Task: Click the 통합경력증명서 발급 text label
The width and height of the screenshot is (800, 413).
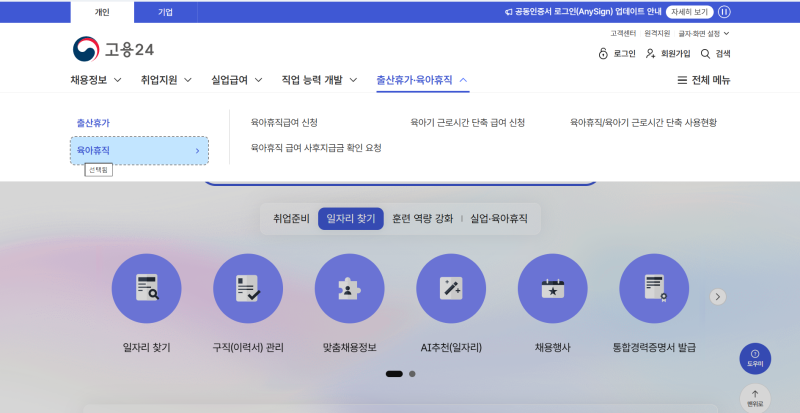Action: coord(654,348)
